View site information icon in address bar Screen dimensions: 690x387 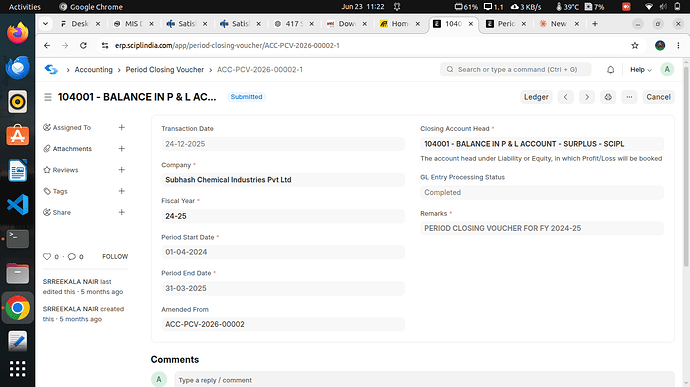click(x=105, y=45)
